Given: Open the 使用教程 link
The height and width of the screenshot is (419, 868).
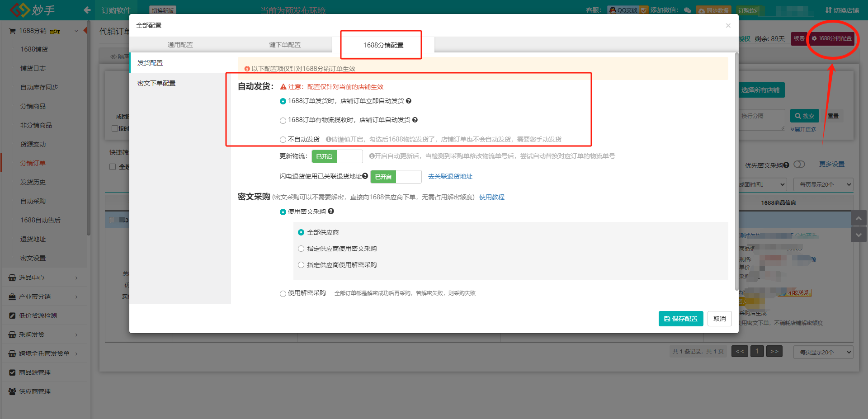Looking at the screenshot, I should [492, 197].
